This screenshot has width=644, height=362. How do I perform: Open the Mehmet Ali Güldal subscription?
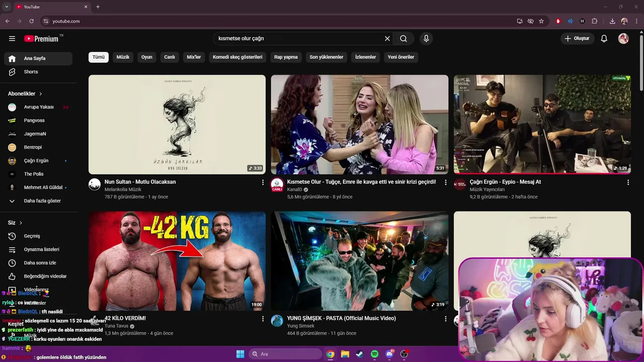click(x=38, y=188)
